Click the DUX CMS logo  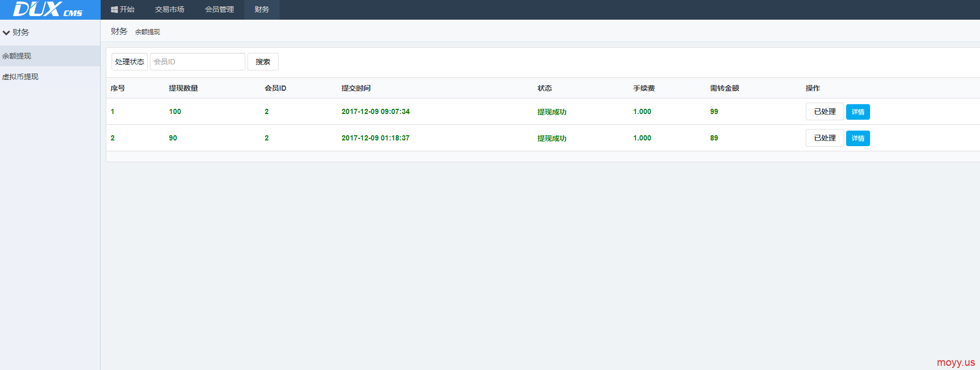[48, 9]
